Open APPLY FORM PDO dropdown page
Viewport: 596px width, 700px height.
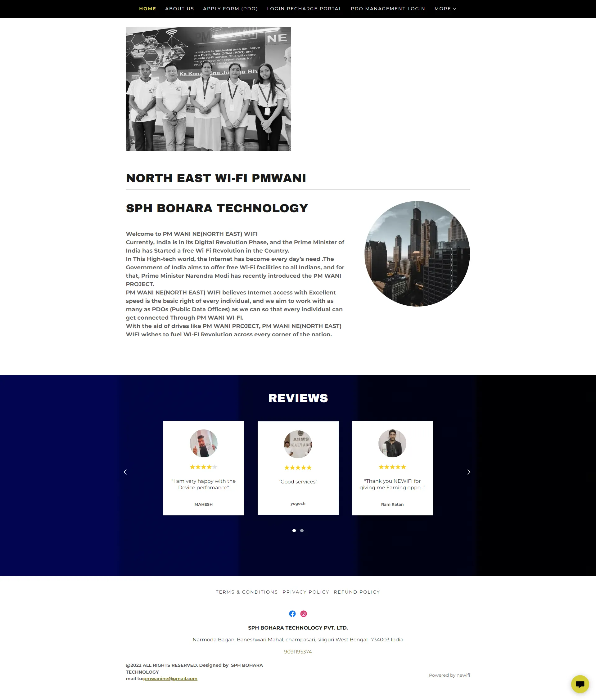(231, 8)
